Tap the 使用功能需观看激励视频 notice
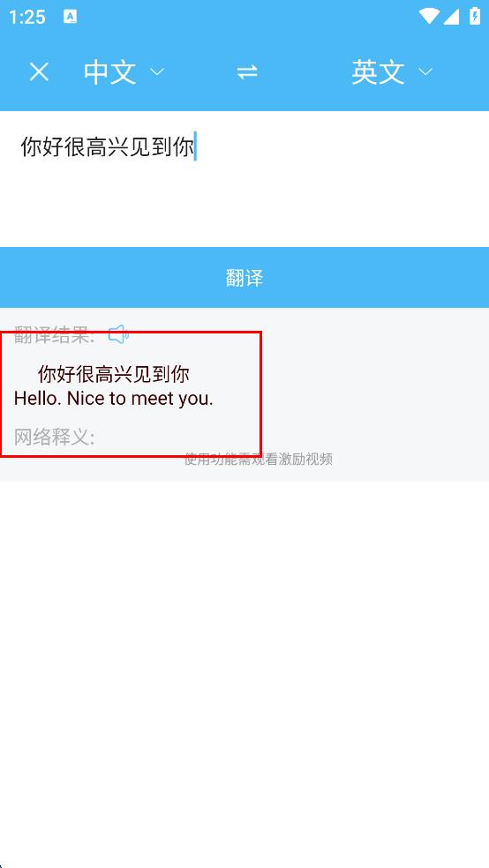The height and width of the screenshot is (868, 489). coord(258,459)
